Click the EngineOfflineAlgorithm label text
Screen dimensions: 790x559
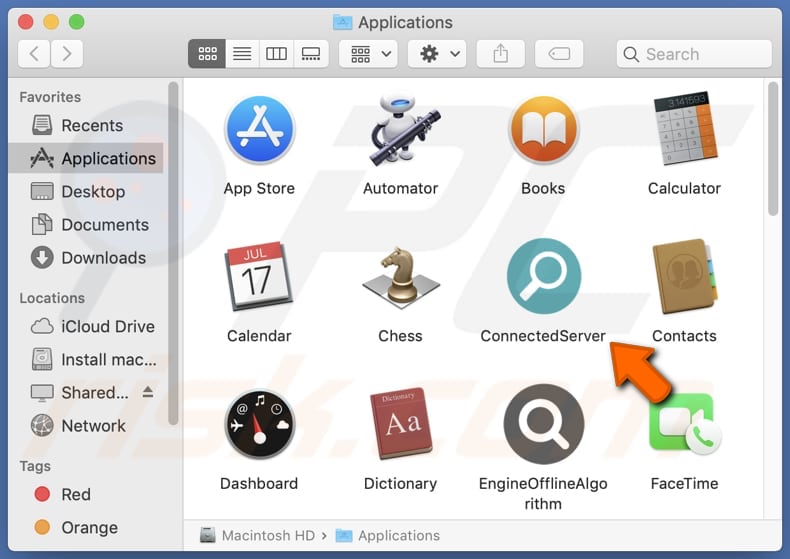(x=543, y=494)
